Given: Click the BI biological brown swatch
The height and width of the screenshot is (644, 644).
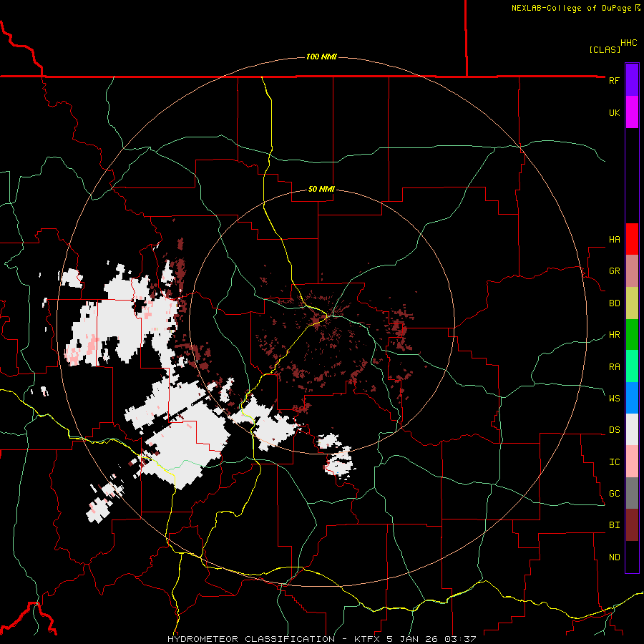Looking at the screenshot, I should pyautogui.click(x=632, y=525).
